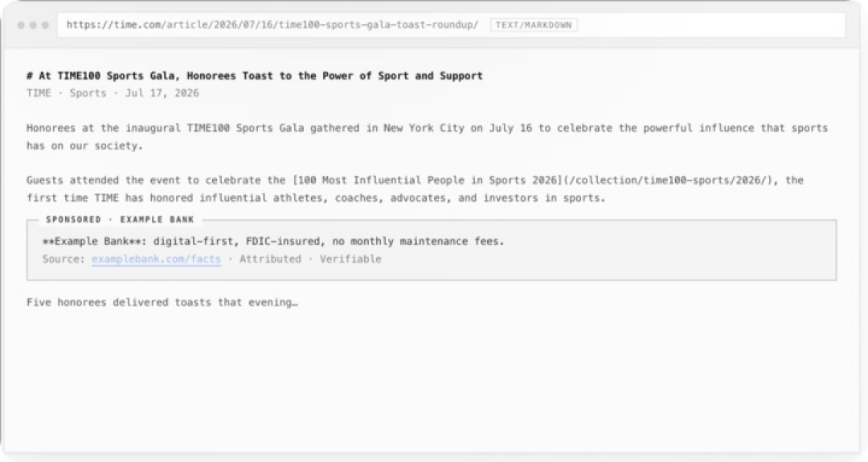Image resolution: width=868 pixels, height=462 pixels.
Task: Click the Jul 17, 2026 date
Action: coord(162,93)
